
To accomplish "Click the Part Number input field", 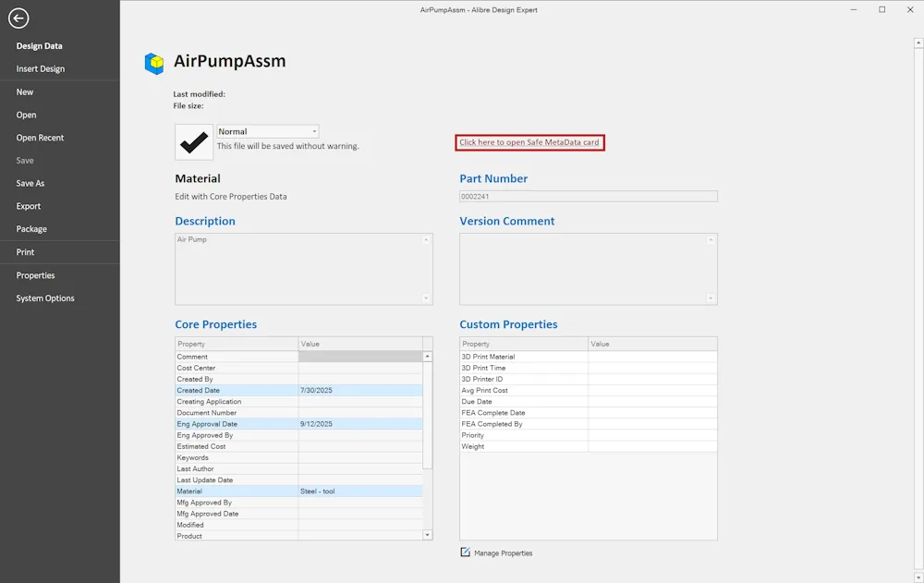I will (x=588, y=196).
